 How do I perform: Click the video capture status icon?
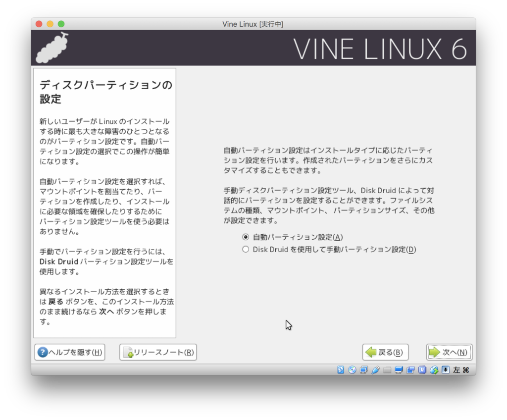click(x=410, y=370)
